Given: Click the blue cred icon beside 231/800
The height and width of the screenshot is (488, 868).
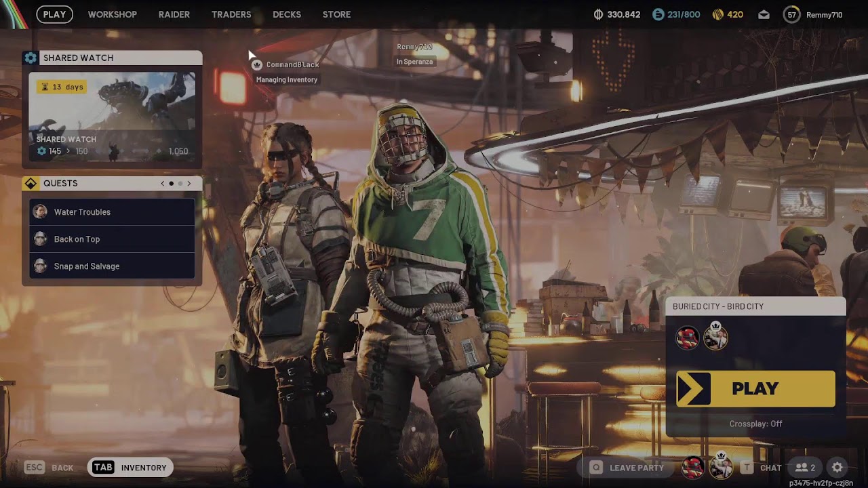Looking at the screenshot, I should pos(658,14).
